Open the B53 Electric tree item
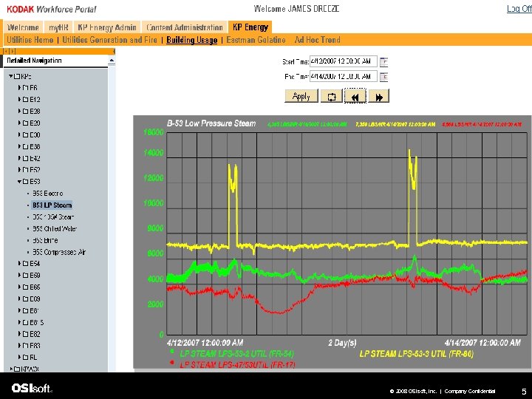 click(48, 194)
